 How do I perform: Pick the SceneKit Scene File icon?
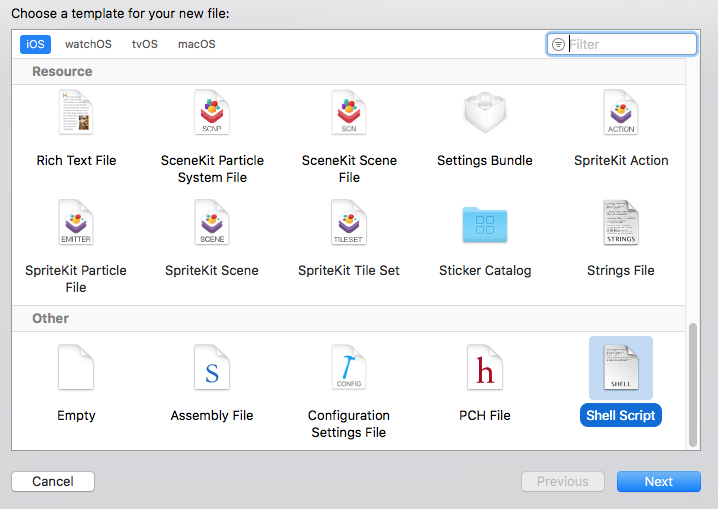coord(349,113)
